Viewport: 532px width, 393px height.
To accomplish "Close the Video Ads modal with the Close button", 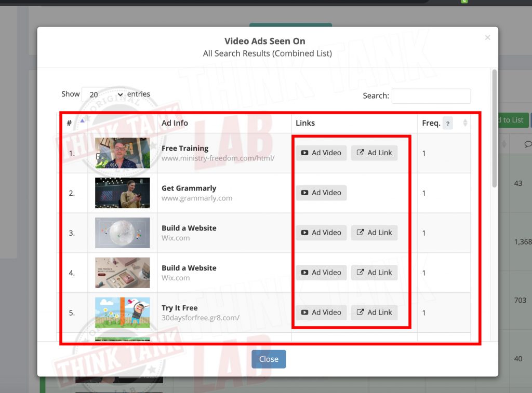I will [269, 359].
